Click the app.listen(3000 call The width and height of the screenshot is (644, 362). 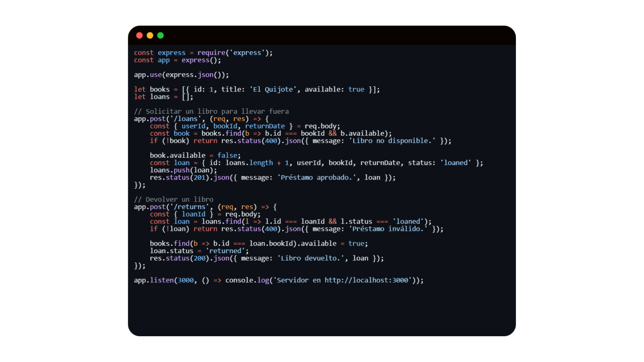click(164, 280)
